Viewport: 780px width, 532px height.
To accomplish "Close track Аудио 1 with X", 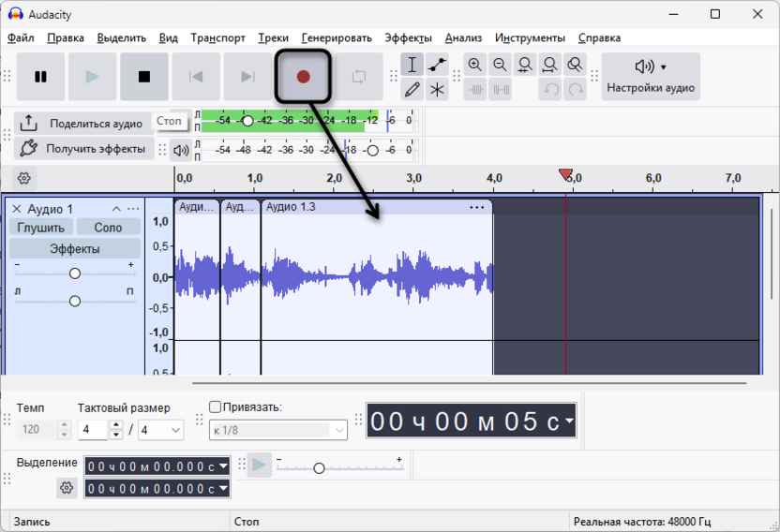I will [x=17, y=209].
